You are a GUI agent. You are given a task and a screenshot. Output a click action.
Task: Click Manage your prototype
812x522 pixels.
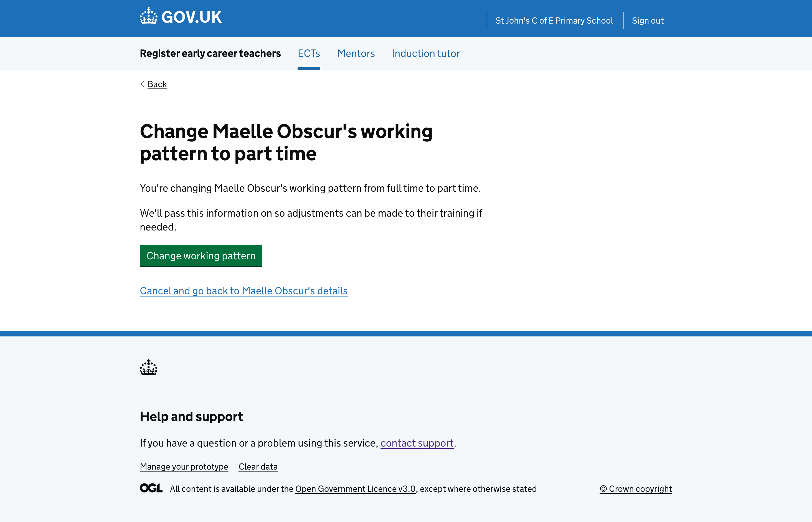point(184,467)
